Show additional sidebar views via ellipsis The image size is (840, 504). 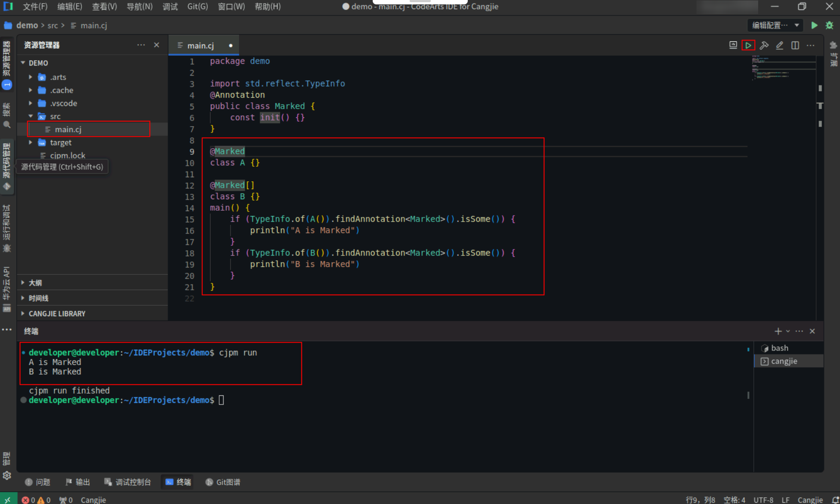7,329
